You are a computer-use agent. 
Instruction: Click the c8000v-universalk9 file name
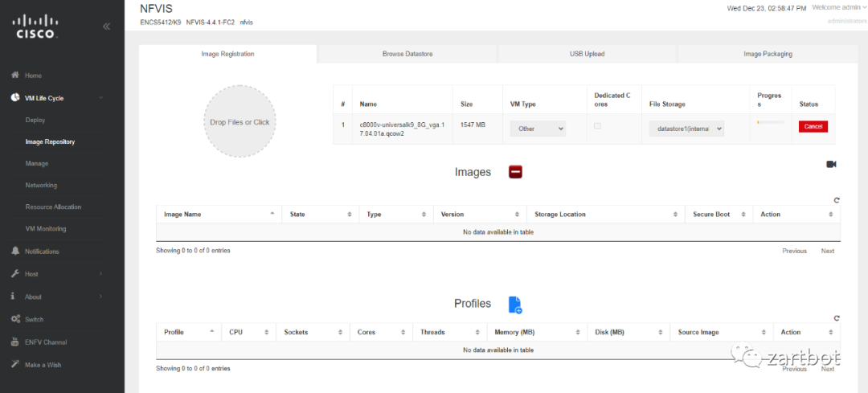(x=401, y=129)
